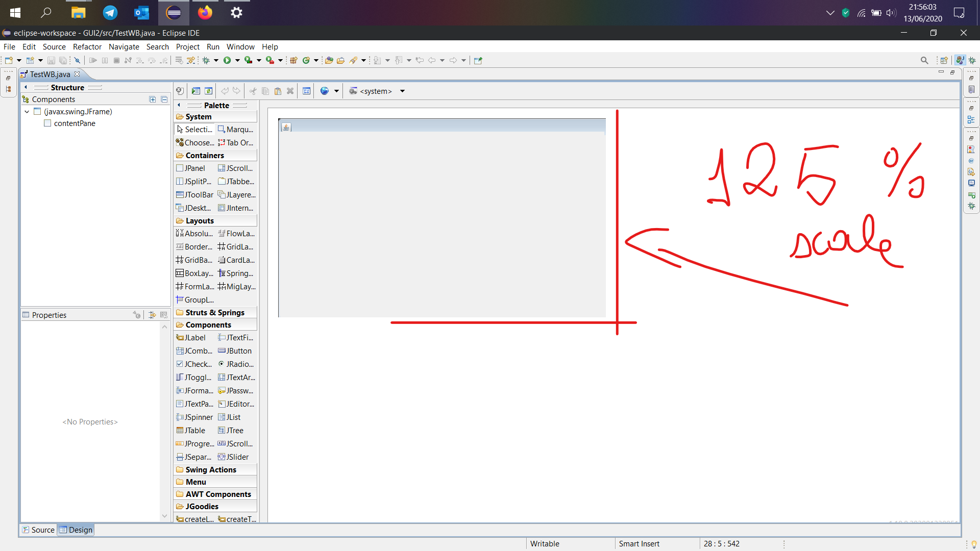This screenshot has height=551, width=980.
Task: Click the Java perspective icon
Action: [x=960, y=60]
